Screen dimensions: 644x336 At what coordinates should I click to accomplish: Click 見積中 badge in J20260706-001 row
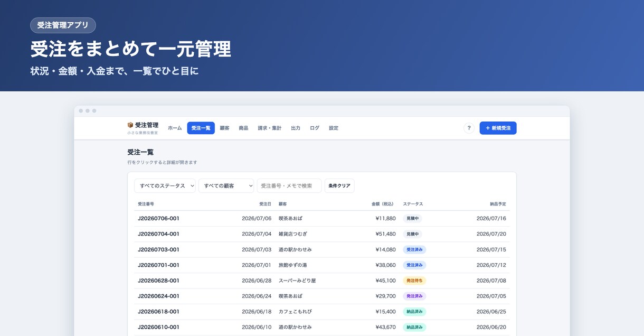tap(412, 219)
